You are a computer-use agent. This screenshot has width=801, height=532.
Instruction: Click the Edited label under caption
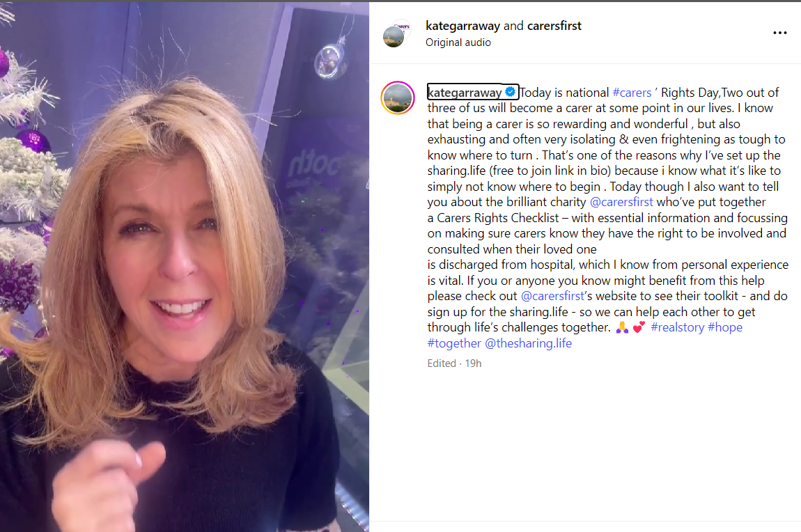442,363
